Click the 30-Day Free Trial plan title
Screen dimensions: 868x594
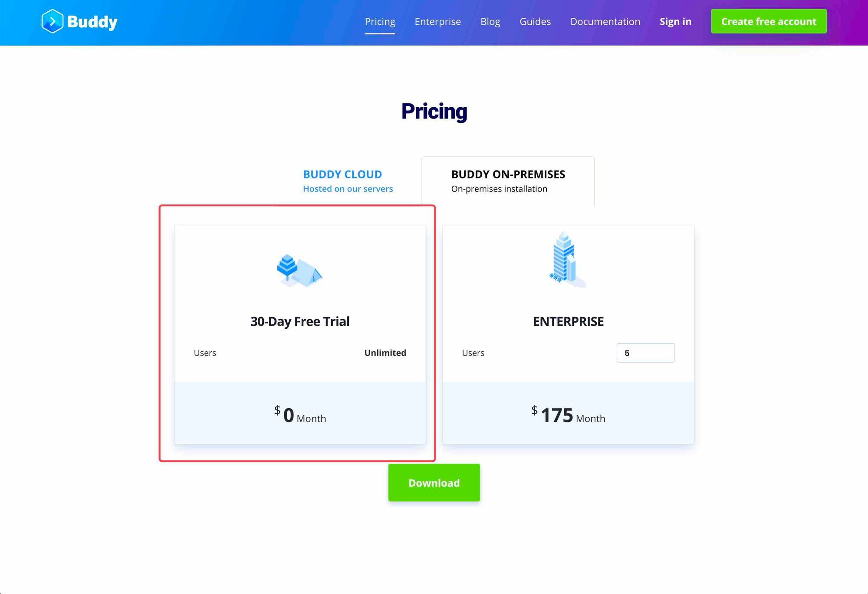point(300,321)
